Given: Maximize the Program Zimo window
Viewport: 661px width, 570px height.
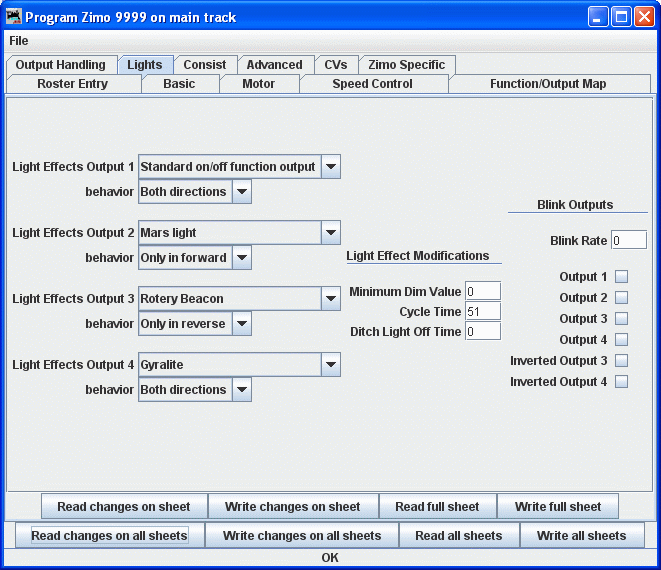Looking at the screenshot, I should pyautogui.click(x=621, y=17).
